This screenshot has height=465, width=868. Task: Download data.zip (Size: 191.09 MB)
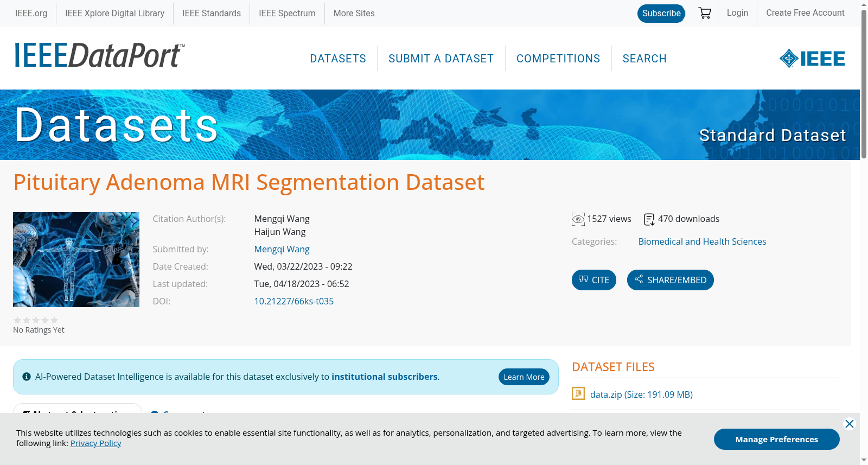[x=641, y=394]
